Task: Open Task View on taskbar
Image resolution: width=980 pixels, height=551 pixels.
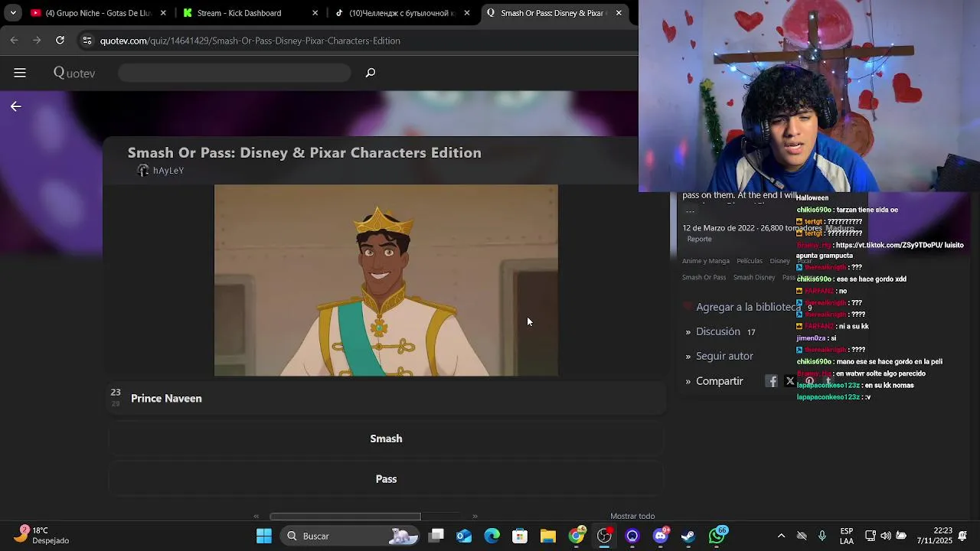Action: pyautogui.click(x=436, y=536)
